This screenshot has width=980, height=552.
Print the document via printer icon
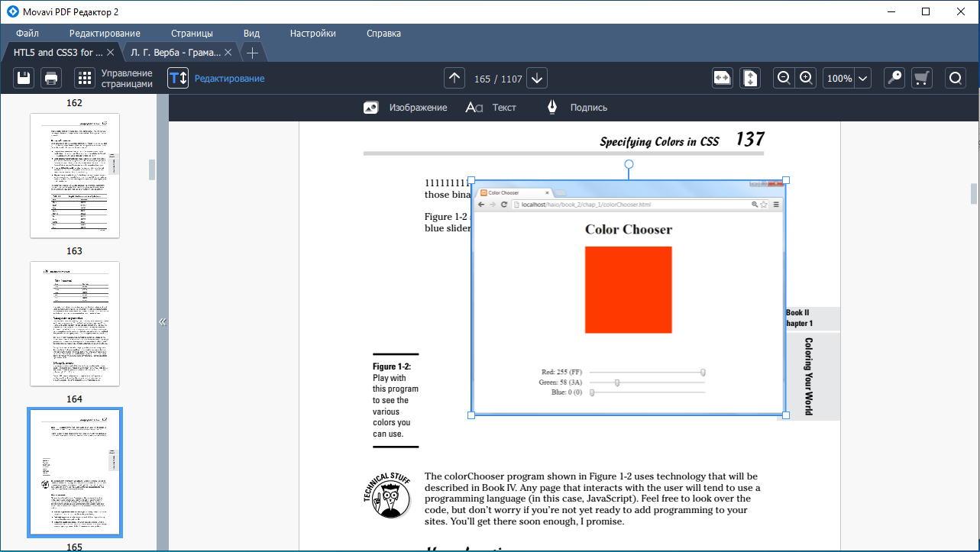51,78
